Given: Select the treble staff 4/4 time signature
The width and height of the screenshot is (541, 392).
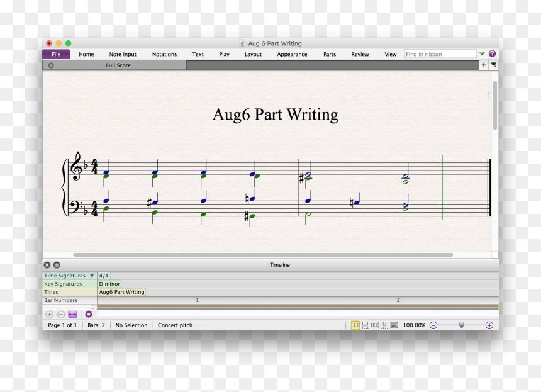Looking at the screenshot, I should [x=94, y=167].
